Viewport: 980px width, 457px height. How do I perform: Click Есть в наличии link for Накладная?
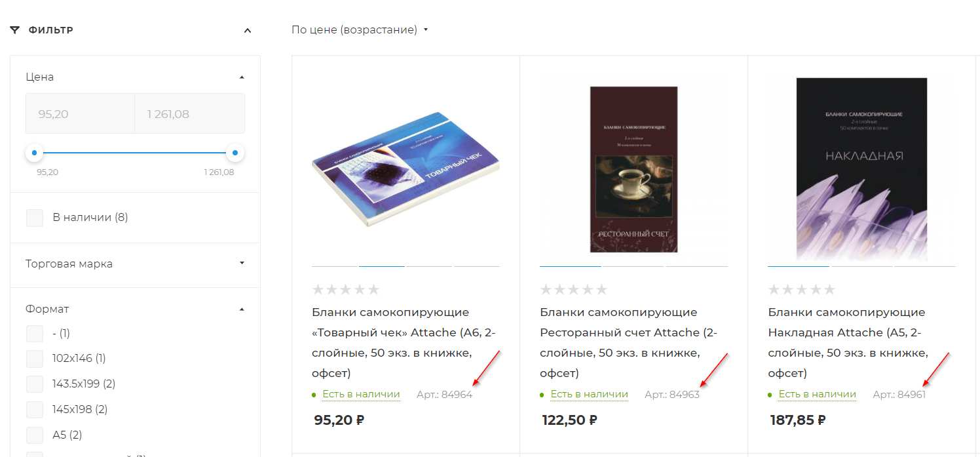click(x=817, y=394)
